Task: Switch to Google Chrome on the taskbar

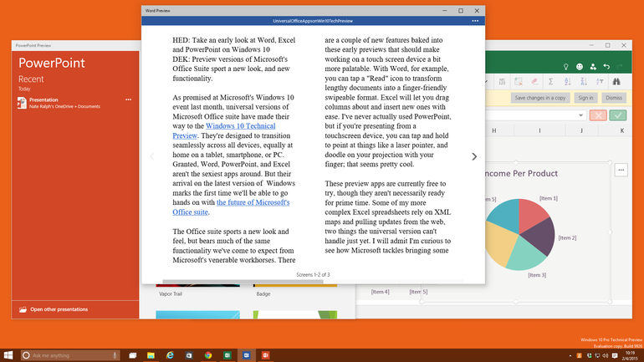Action: [208, 355]
